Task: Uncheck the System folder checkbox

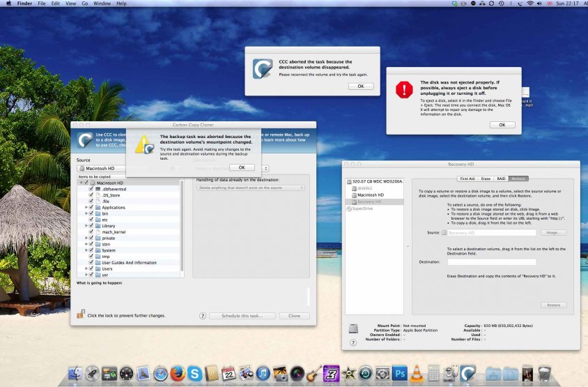Action: [x=91, y=250]
